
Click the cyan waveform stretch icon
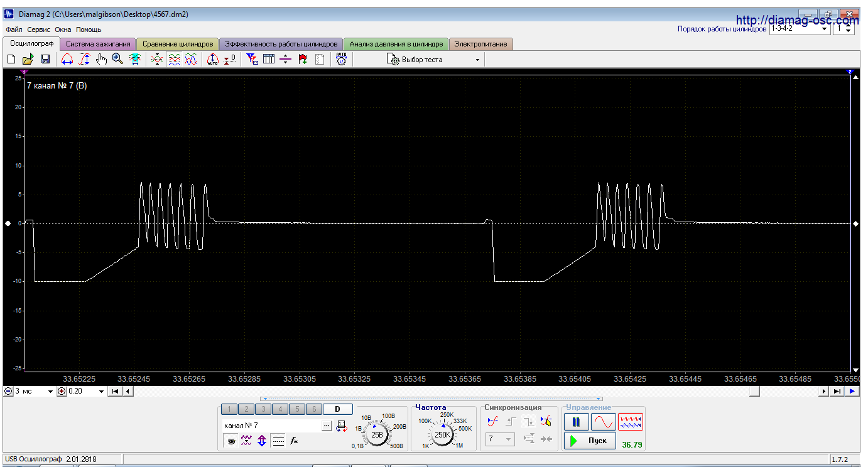coord(134,59)
